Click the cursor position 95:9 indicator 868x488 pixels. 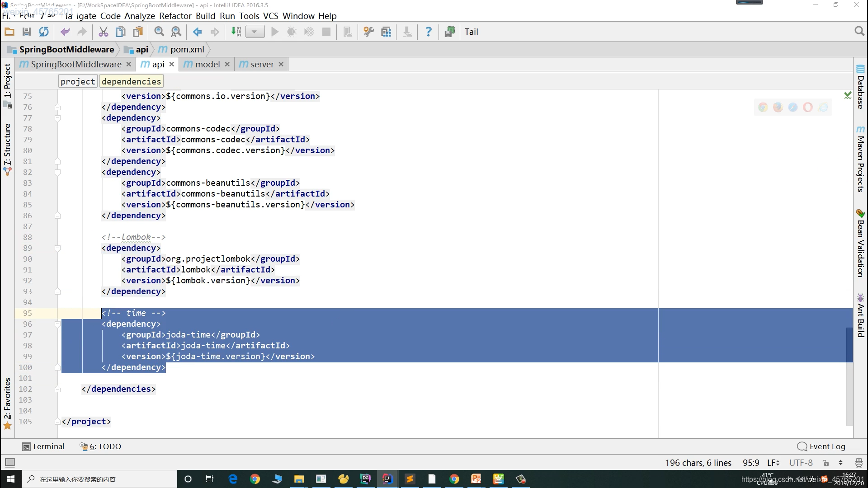coord(751,463)
